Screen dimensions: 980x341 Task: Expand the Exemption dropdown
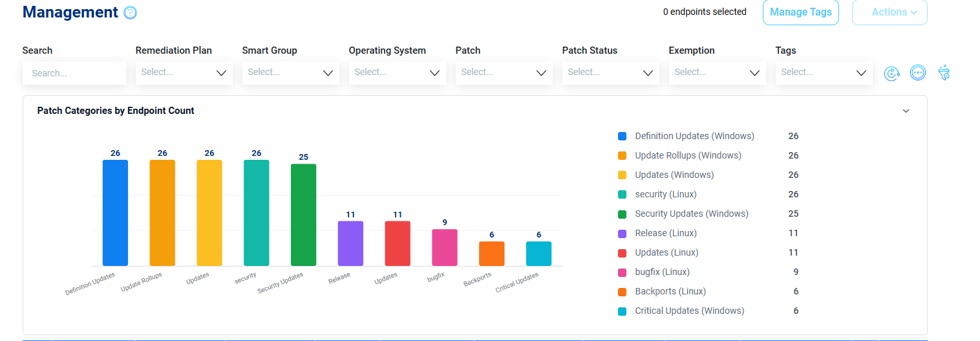[x=718, y=72]
